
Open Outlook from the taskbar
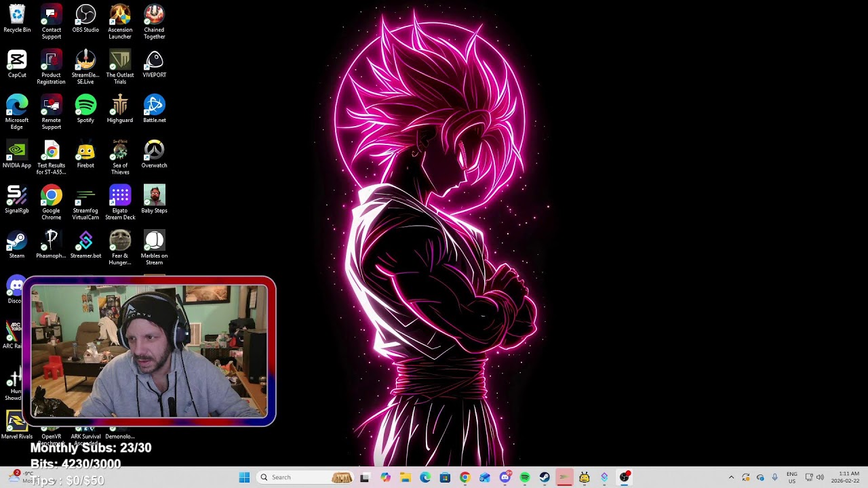pyautogui.click(x=485, y=477)
